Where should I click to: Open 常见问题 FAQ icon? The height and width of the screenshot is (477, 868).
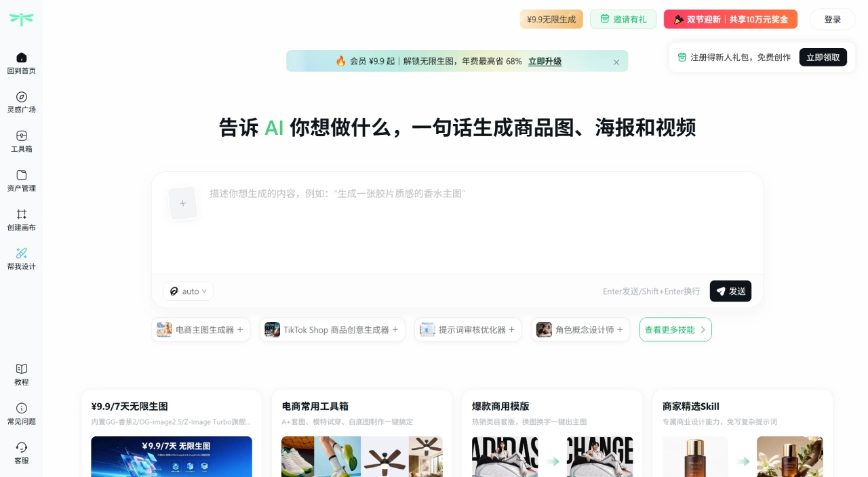click(22, 408)
